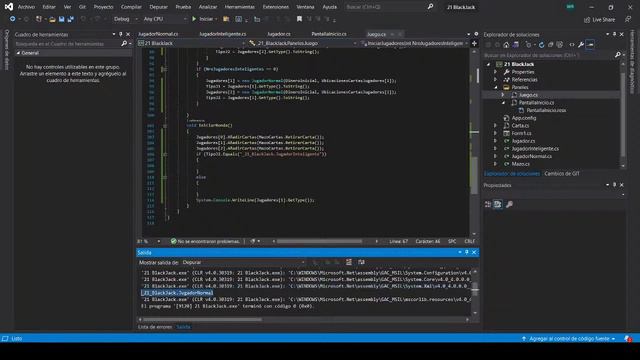Toggle Preview Selected Items in Solution Explorer

coord(590,44)
